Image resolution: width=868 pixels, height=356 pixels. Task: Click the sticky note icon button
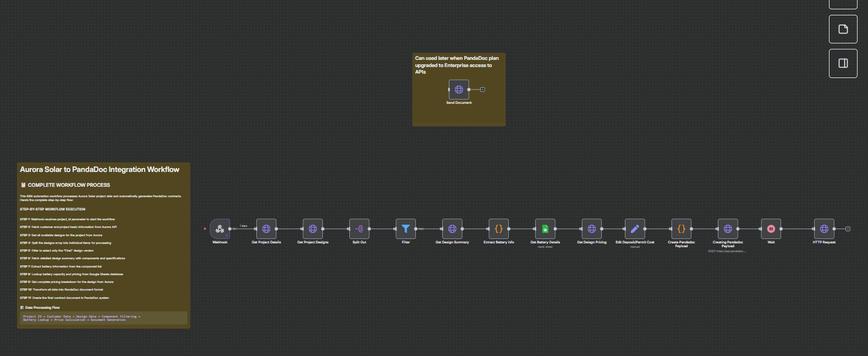[x=843, y=29]
